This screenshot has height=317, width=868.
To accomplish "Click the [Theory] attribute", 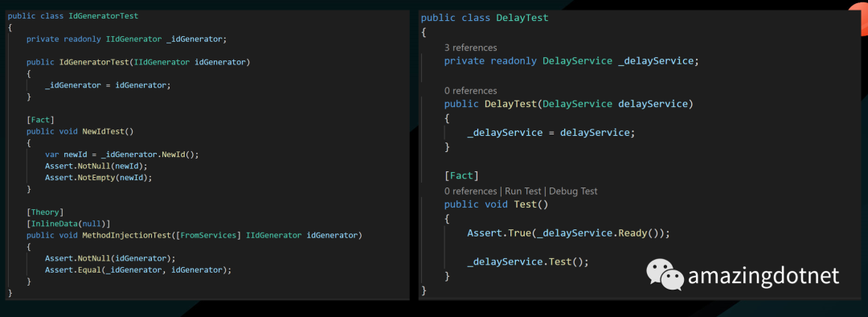I will coord(45,212).
